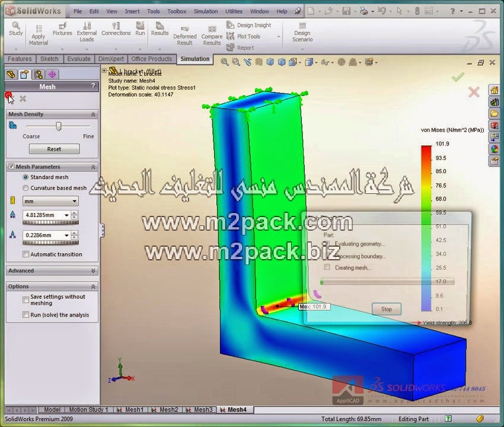Open the SolidWorks Resources home icon in task pane

click(495, 90)
